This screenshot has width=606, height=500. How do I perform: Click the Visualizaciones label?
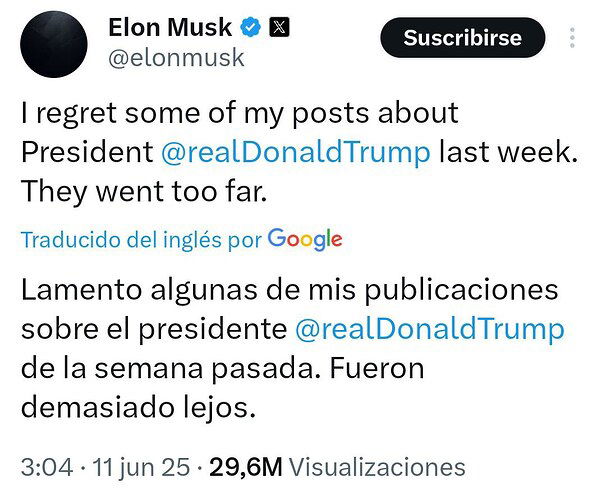tap(377, 467)
